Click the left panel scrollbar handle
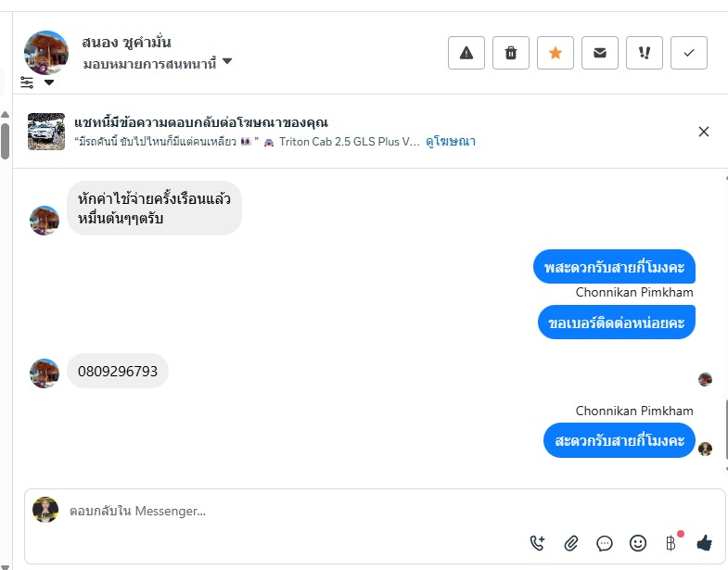The width and height of the screenshot is (728, 570). [x=6, y=139]
